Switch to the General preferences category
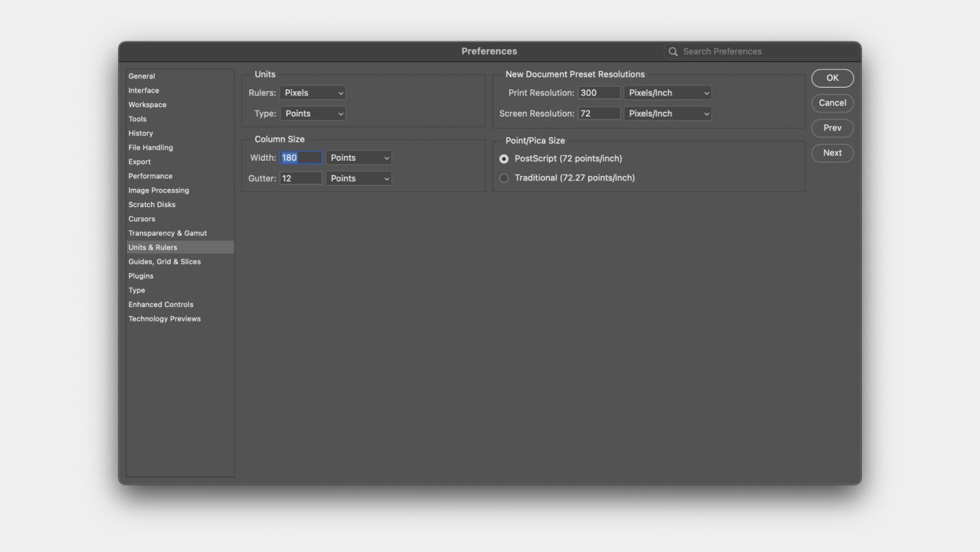The image size is (980, 552). pyautogui.click(x=141, y=77)
